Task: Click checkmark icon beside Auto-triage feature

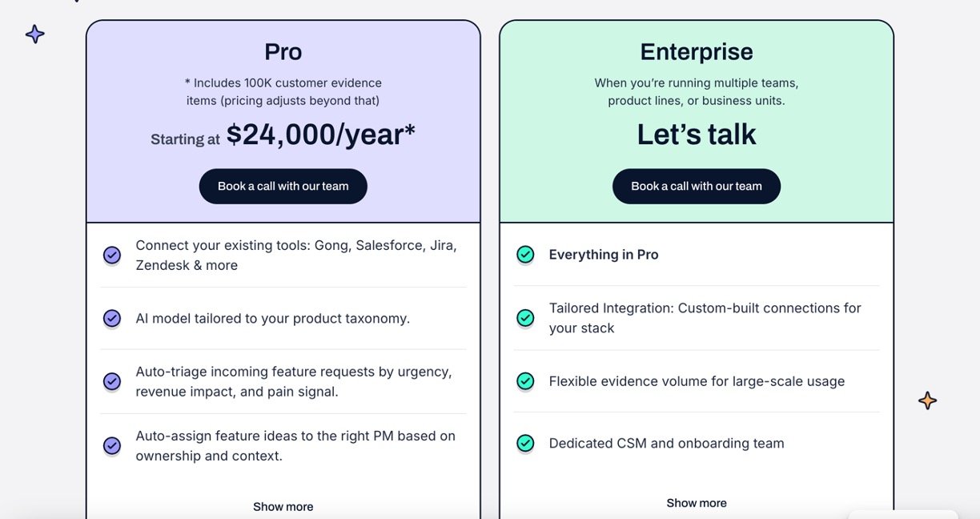Action: (112, 381)
